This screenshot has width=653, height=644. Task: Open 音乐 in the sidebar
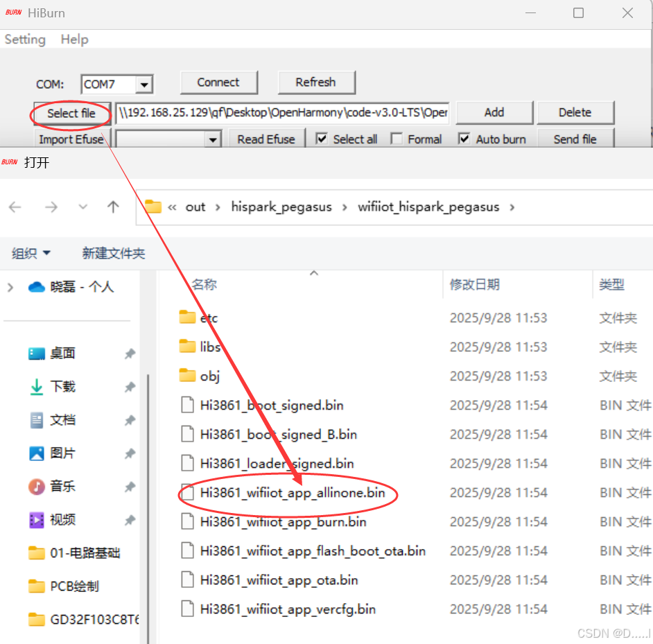click(62, 486)
